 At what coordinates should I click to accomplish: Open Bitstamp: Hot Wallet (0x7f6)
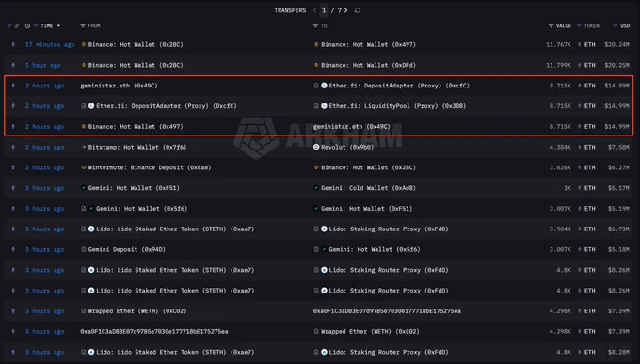tap(137, 147)
